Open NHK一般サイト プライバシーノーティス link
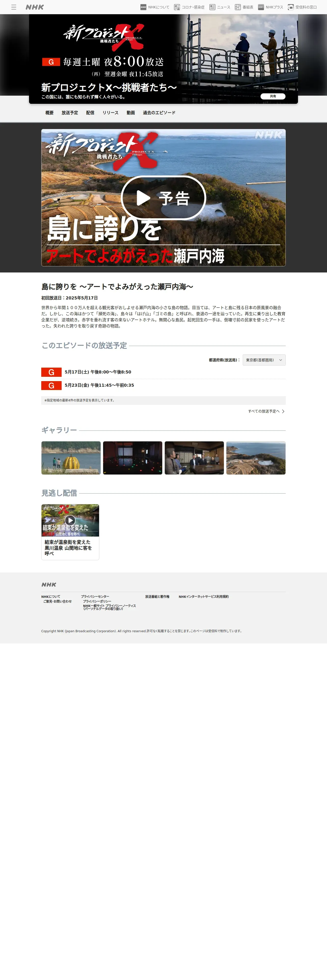Screen dimensions: 327x980 click(109, 607)
